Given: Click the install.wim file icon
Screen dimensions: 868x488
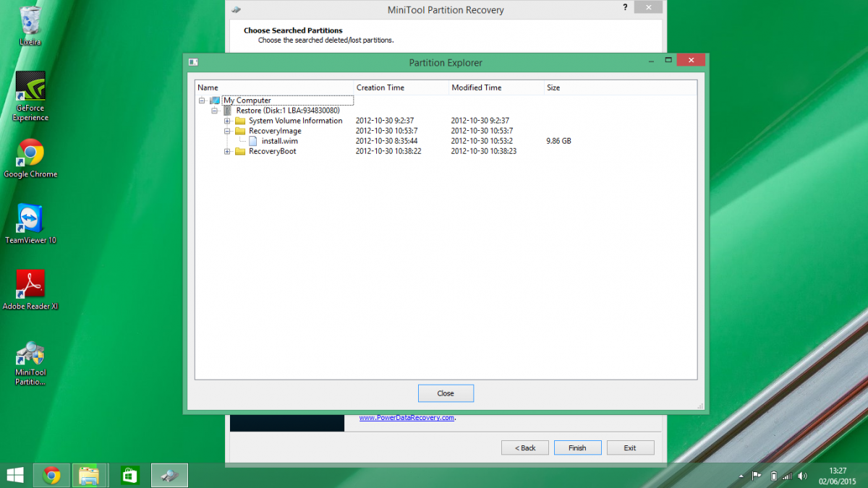Looking at the screenshot, I should pos(253,141).
